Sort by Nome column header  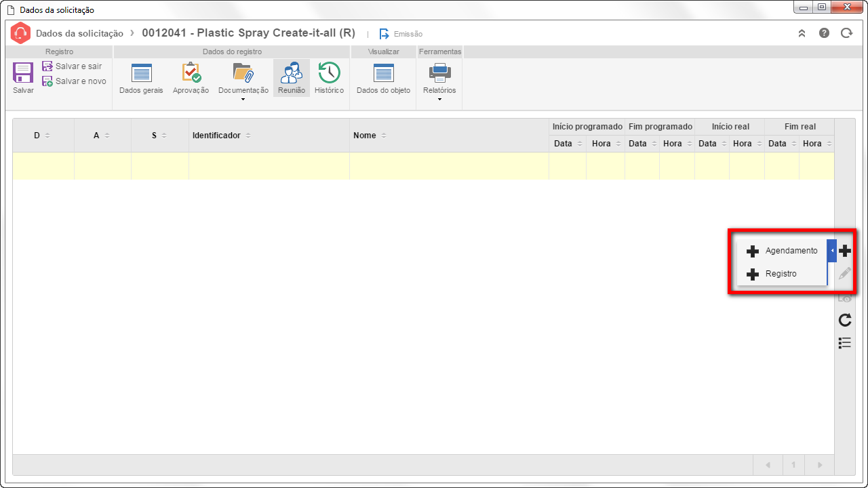449,136
